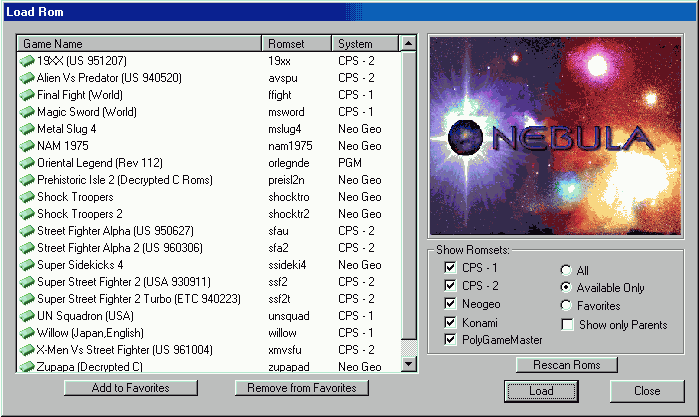
Task: Click the ROM icon beside Magic Sword (World)
Action: [x=27, y=111]
